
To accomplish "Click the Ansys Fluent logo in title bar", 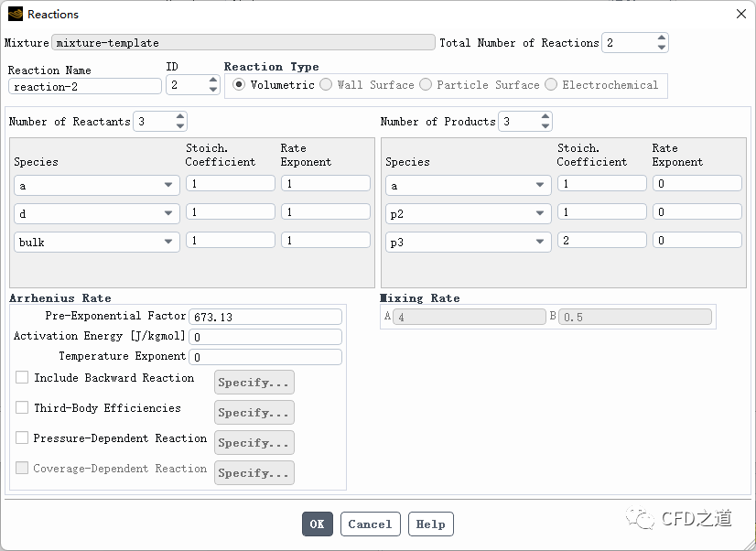I will click(x=15, y=14).
